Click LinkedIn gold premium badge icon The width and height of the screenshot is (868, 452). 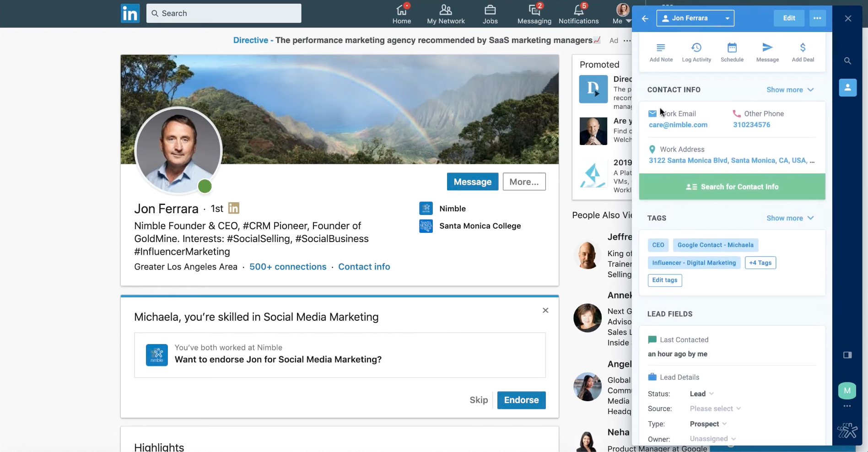tap(233, 209)
